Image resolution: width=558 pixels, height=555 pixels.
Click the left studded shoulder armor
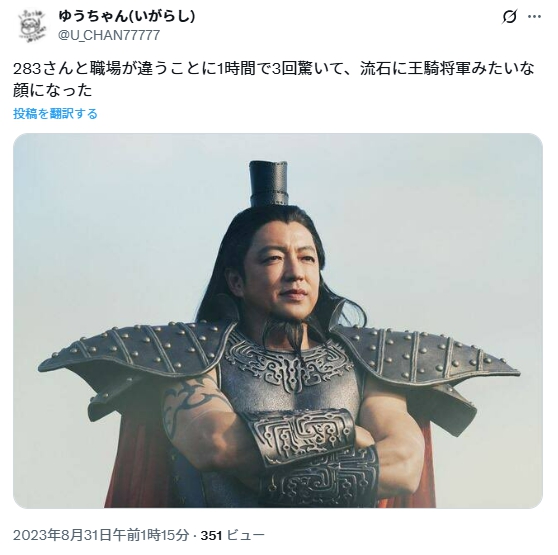pos(135,352)
